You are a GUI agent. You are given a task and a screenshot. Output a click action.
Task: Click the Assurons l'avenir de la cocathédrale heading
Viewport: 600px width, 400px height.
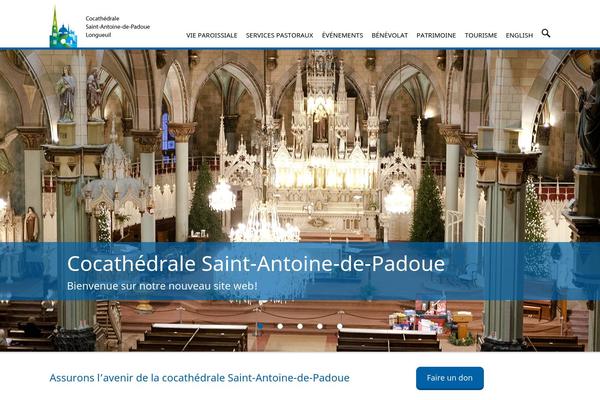pos(199,378)
